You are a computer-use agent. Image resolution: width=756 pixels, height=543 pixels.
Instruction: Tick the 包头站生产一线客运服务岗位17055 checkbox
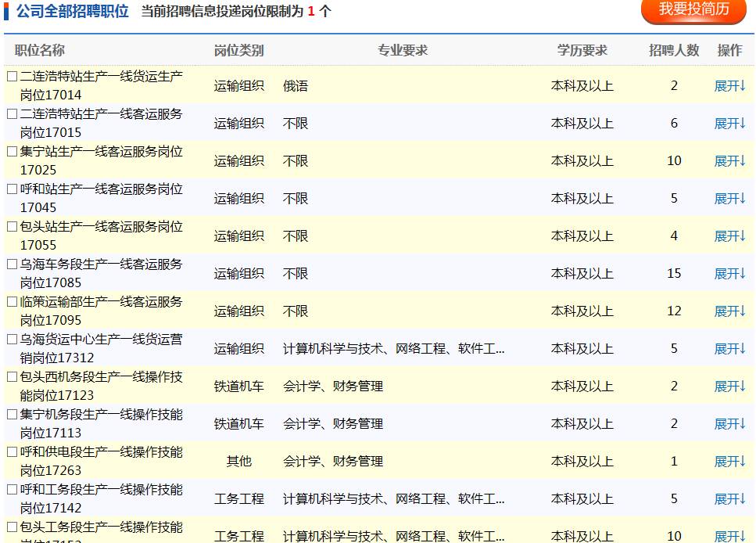click(13, 226)
